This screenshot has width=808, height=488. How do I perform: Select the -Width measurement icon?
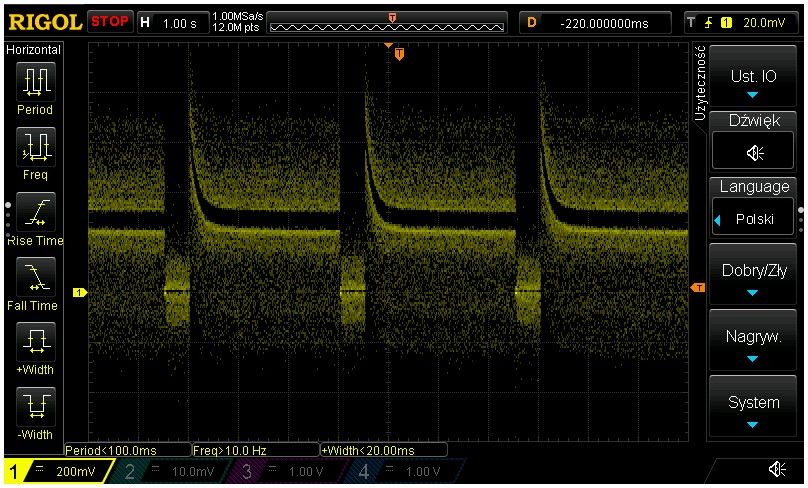36,407
